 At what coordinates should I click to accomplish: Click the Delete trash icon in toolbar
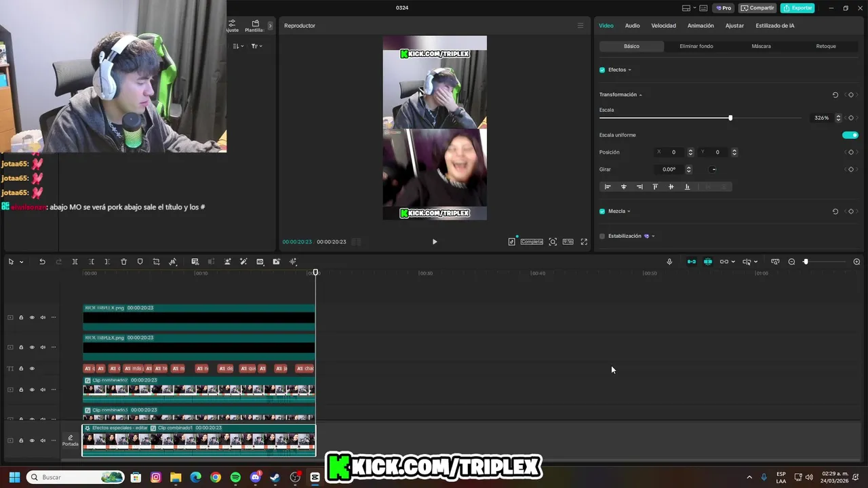click(123, 262)
